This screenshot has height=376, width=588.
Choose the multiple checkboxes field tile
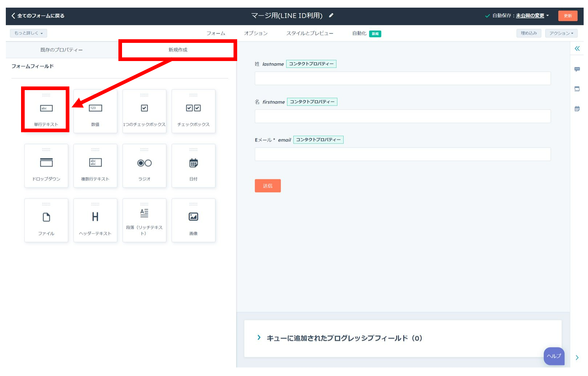193,111
